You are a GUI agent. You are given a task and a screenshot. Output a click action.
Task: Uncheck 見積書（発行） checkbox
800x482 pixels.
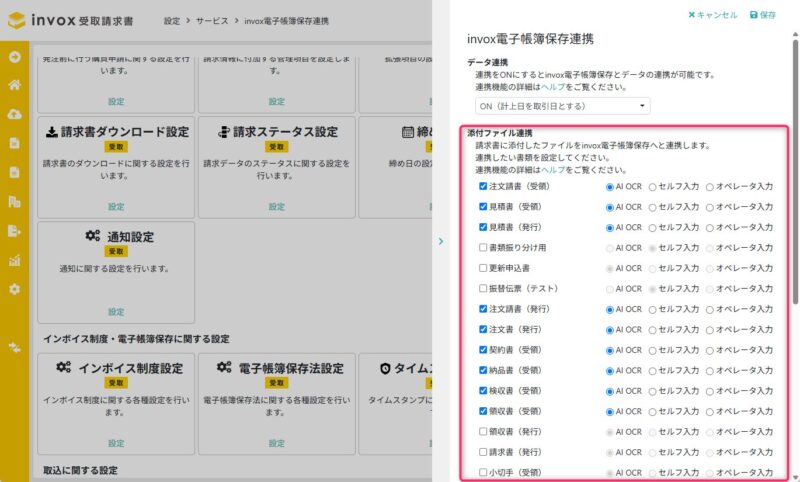pyautogui.click(x=483, y=227)
